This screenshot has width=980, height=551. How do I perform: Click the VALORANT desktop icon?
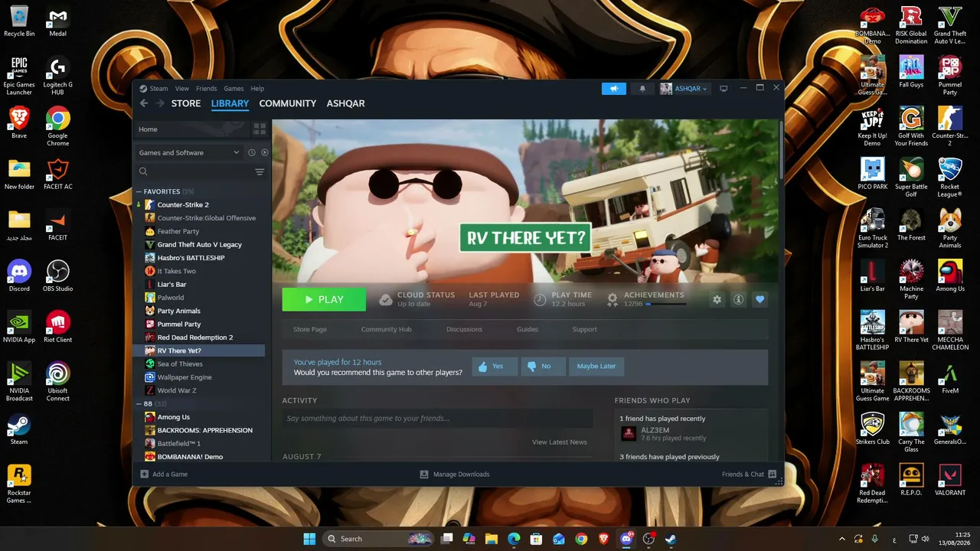[x=950, y=479]
